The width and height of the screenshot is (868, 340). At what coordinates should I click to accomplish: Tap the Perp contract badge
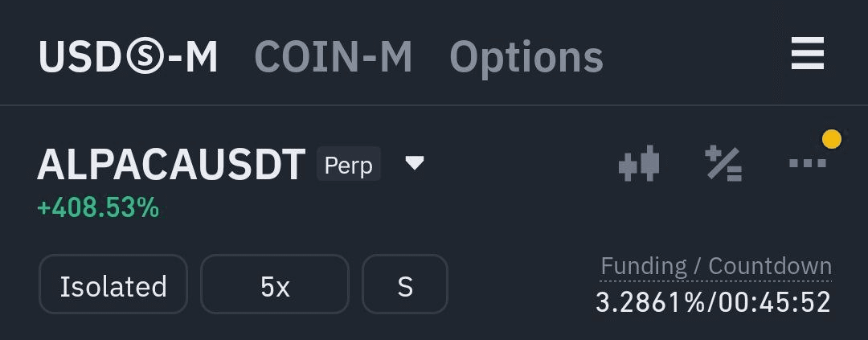(348, 165)
